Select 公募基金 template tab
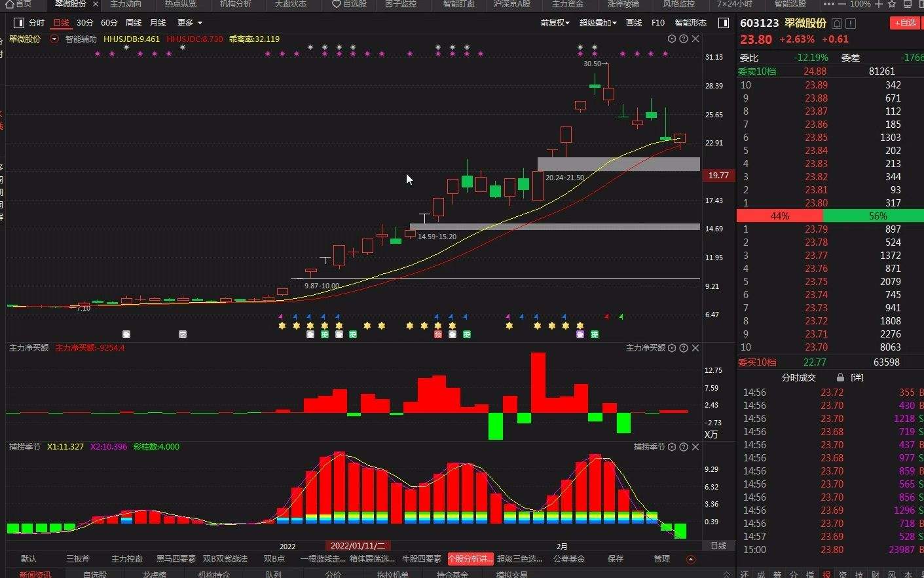924x578 pixels. click(569, 559)
